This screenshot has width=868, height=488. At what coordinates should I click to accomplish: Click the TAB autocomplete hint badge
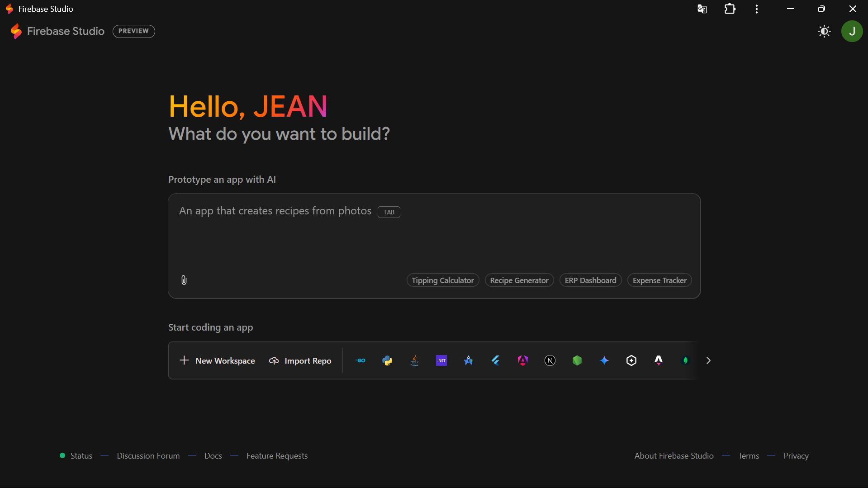point(389,212)
